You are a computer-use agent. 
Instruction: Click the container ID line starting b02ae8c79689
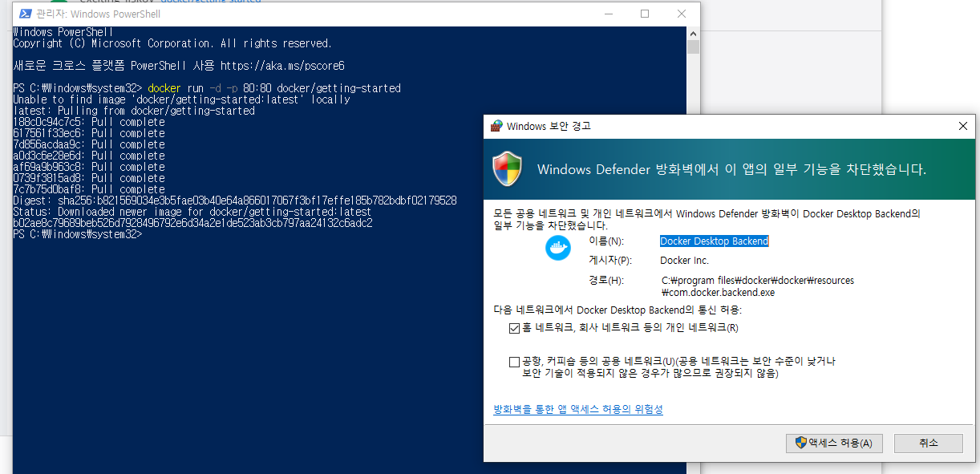[192, 223]
